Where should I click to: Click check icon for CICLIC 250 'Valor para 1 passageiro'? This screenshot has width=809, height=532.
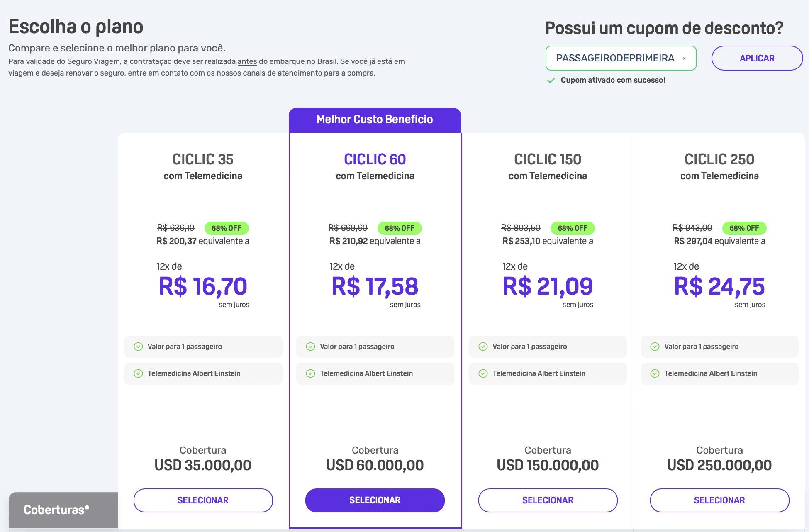click(655, 347)
